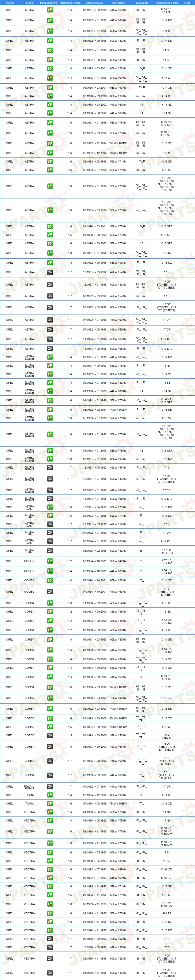Click the Rodzaj paliwa column header

pyautogui.click(x=48, y=3)
